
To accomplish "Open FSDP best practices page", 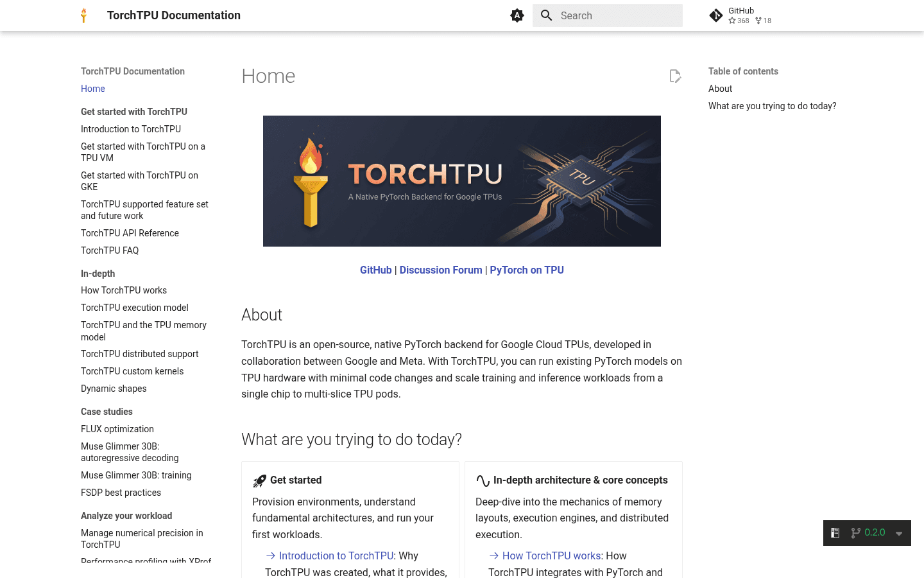I will pos(121,493).
